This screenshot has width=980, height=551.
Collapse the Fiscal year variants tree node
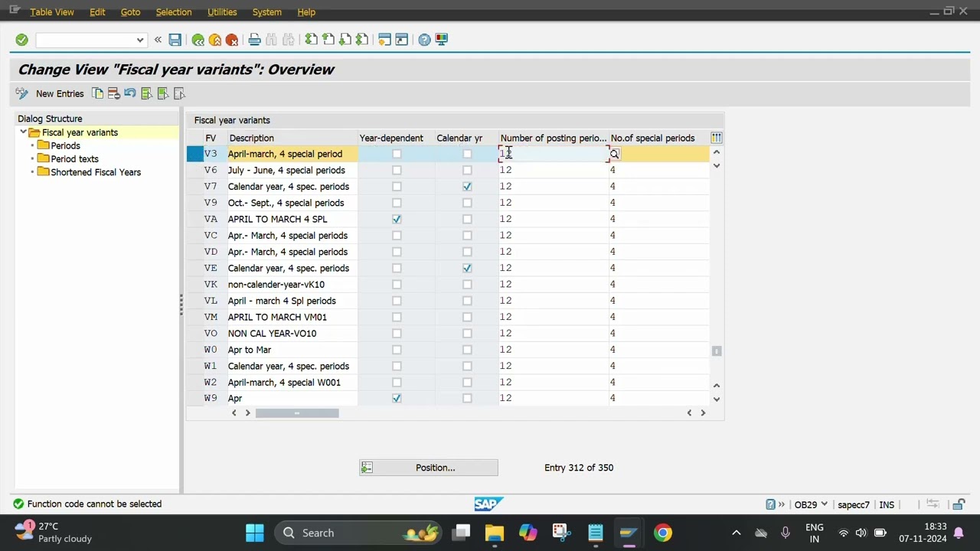pyautogui.click(x=23, y=132)
